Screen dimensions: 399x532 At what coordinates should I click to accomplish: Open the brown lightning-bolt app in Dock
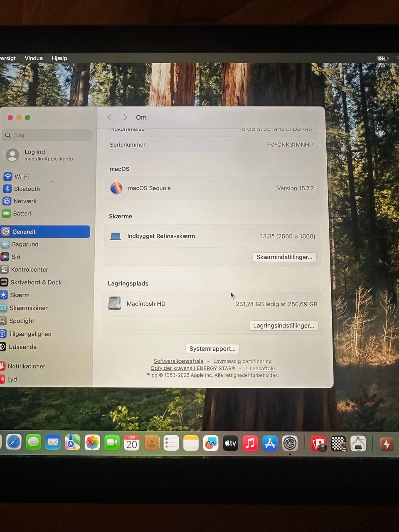(x=387, y=444)
